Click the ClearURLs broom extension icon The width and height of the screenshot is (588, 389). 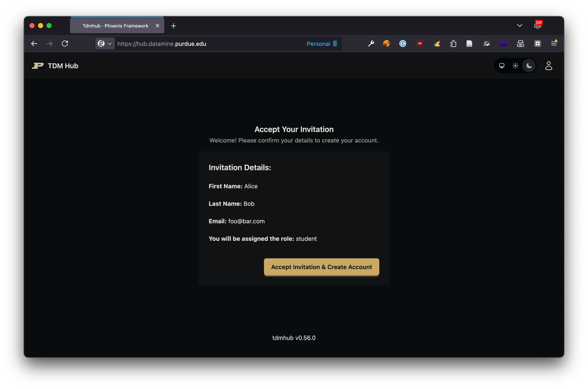[437, 44]
